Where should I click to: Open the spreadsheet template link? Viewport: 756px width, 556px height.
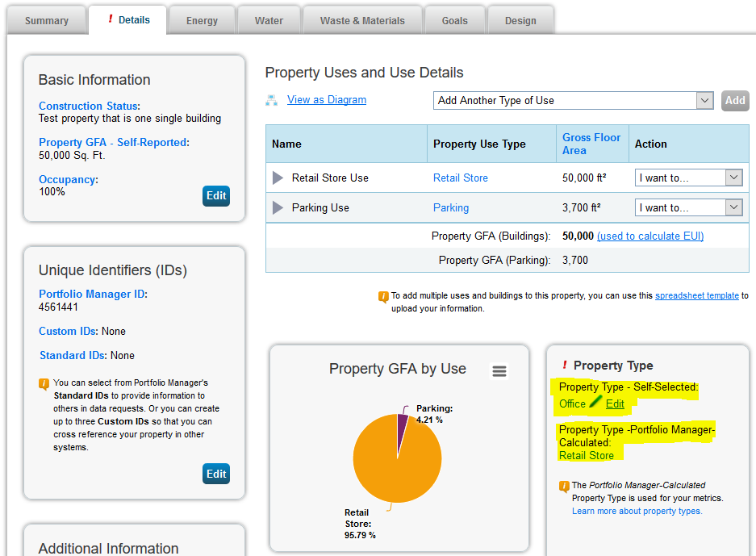point(696,296)
